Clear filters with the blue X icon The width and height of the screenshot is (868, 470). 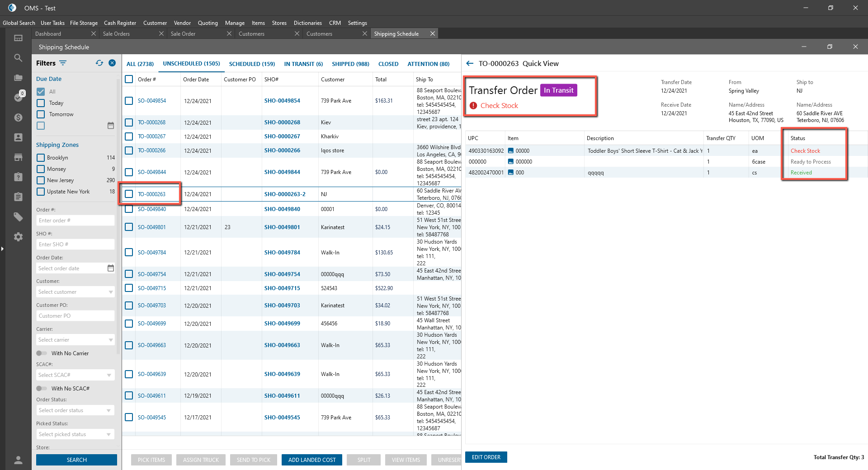112,63
